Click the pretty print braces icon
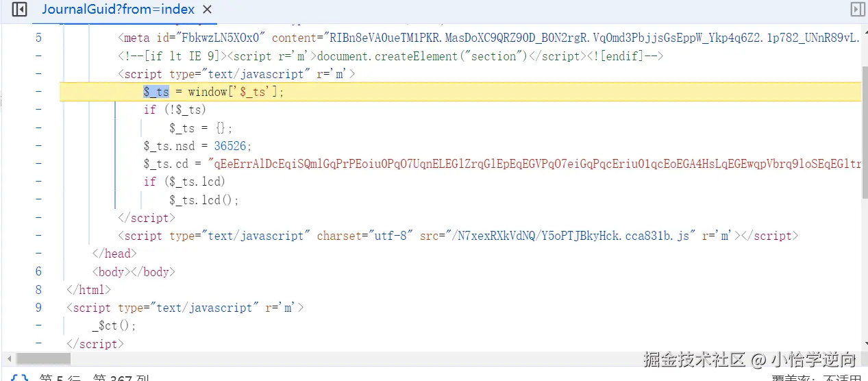The image size is (868, 381). tap(19, 378)
